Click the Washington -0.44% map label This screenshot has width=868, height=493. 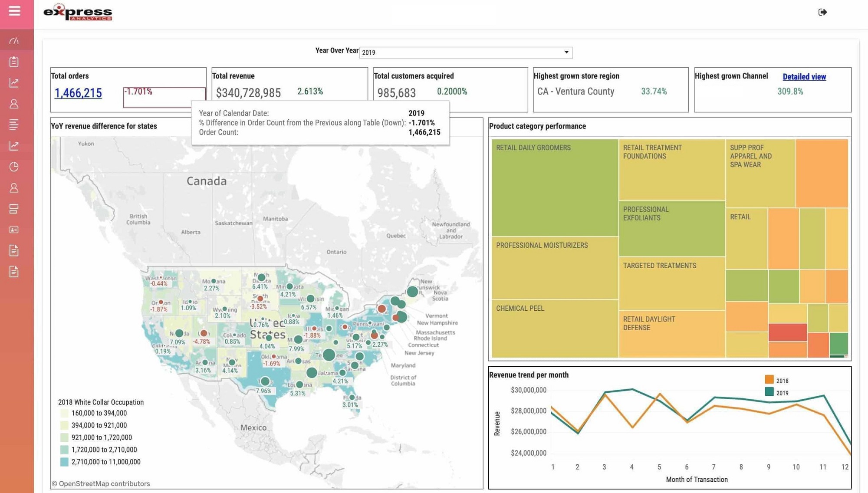(x=159, y=283)
